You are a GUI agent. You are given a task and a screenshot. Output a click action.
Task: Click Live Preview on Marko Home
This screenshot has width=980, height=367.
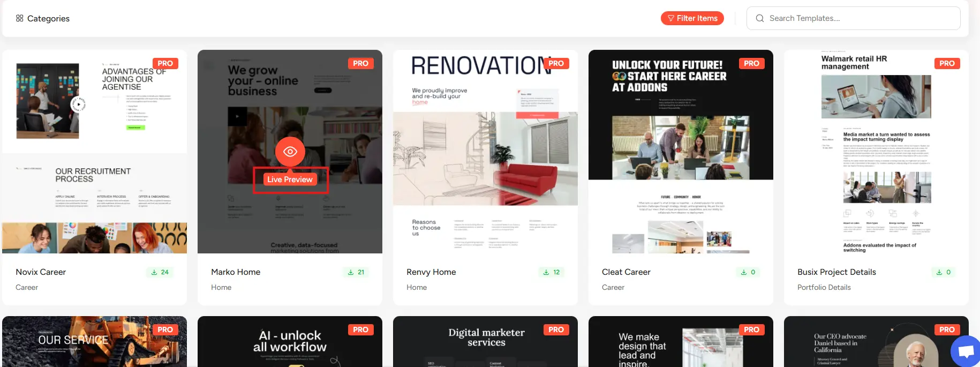[290, 179]
